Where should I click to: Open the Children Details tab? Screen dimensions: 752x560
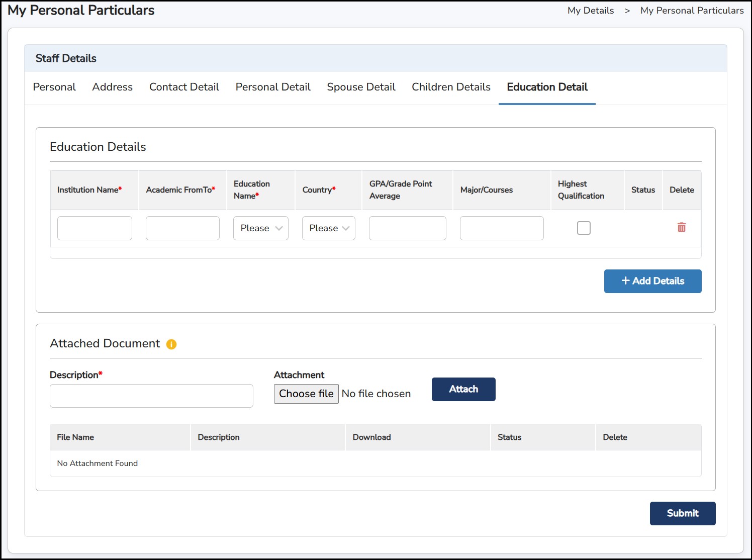click(x=451, y=87)
